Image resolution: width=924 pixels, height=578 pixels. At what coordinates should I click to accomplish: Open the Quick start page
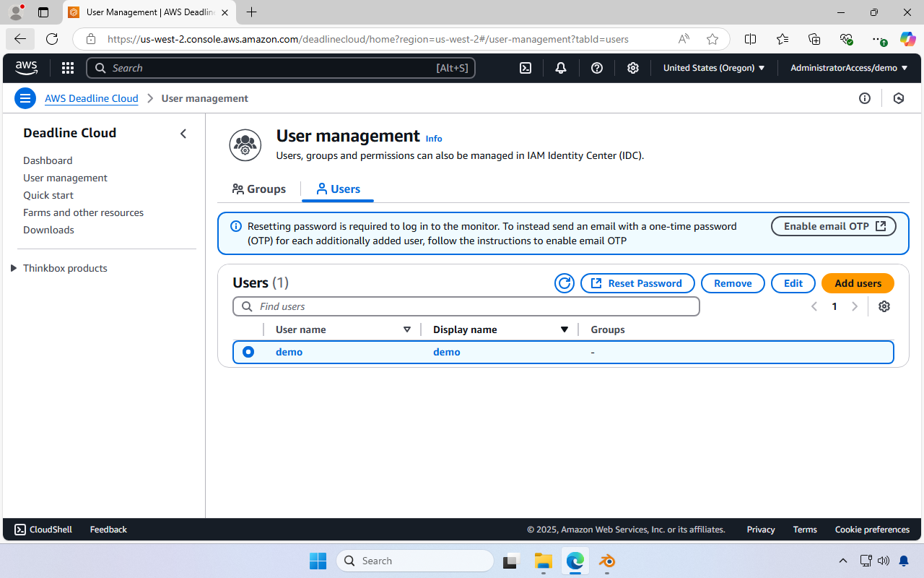coord(48,194)
